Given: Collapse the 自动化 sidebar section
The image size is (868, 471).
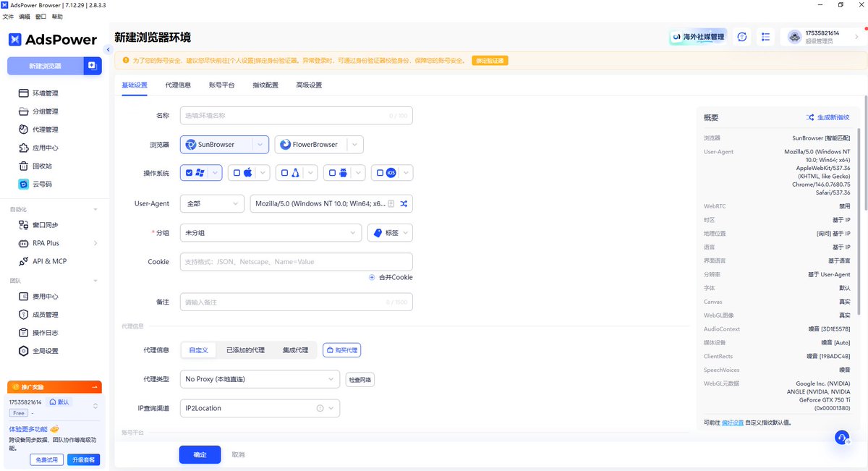Looking at the screenshot, I should 95,210.
